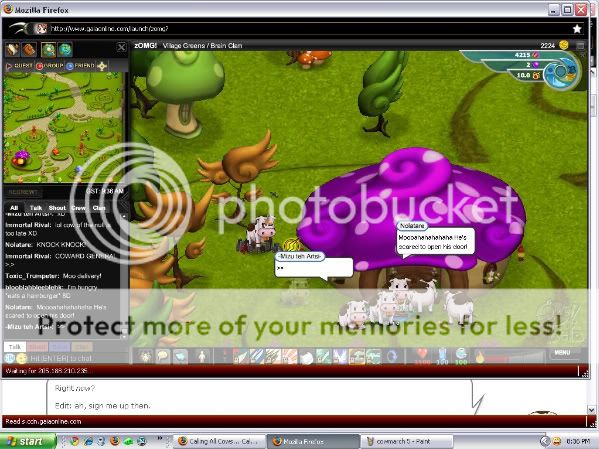Toggle the GROUP map marker filter
599x449 pixels.
(x=50, y=66)
